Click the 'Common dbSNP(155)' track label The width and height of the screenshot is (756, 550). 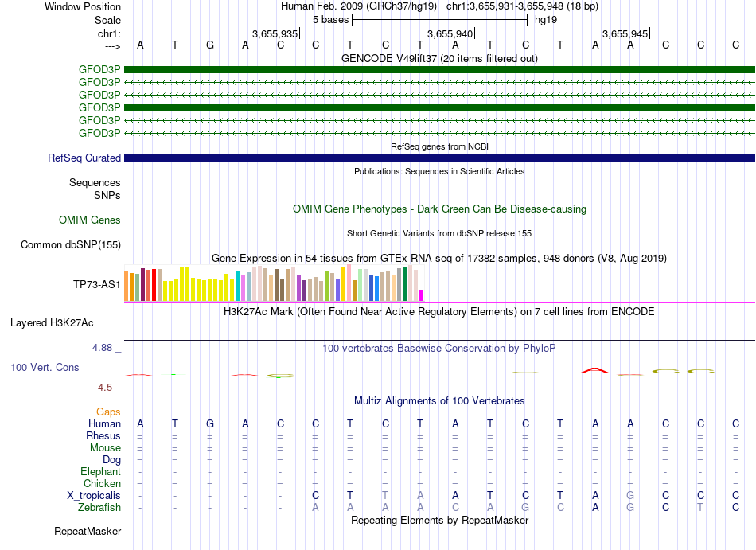pyautogui.click(x=71, y=245)
